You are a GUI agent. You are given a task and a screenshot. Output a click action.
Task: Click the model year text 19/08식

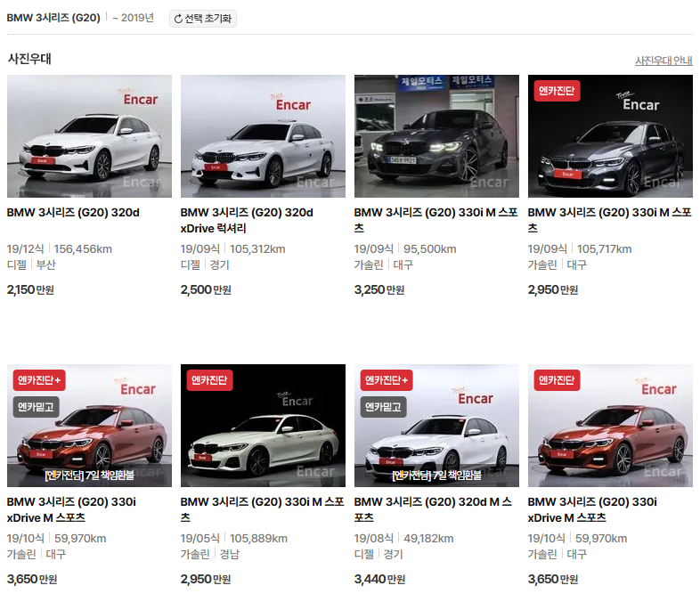click(374, 539)
